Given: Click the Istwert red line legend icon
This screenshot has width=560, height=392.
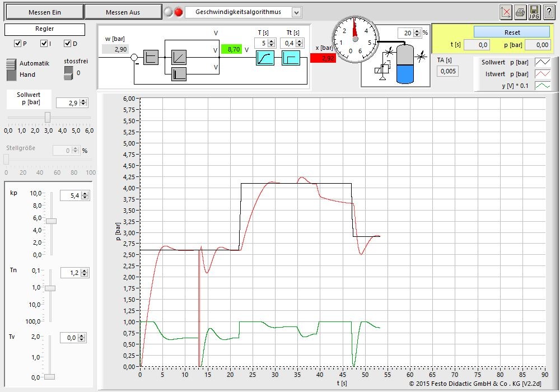Looking at the screenshot, I should [543, 74].
